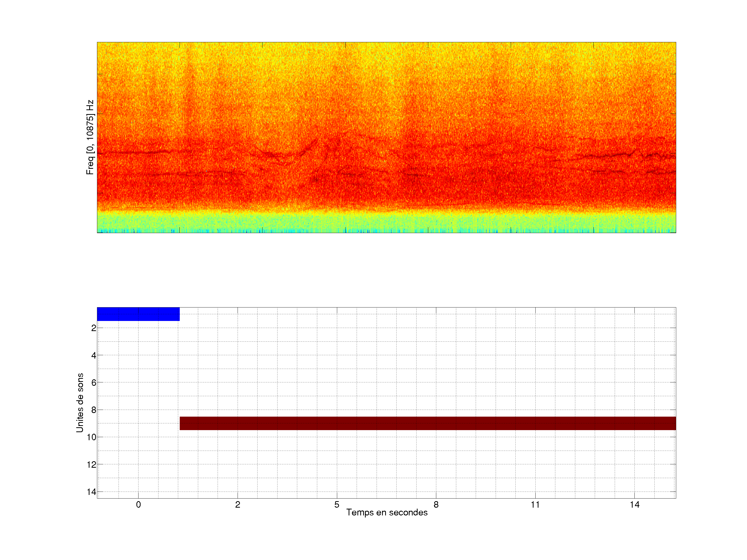This screenshot has width=747, height=560.
Task: Click x-axis tick label 5
Action: (x=337, y=505)
